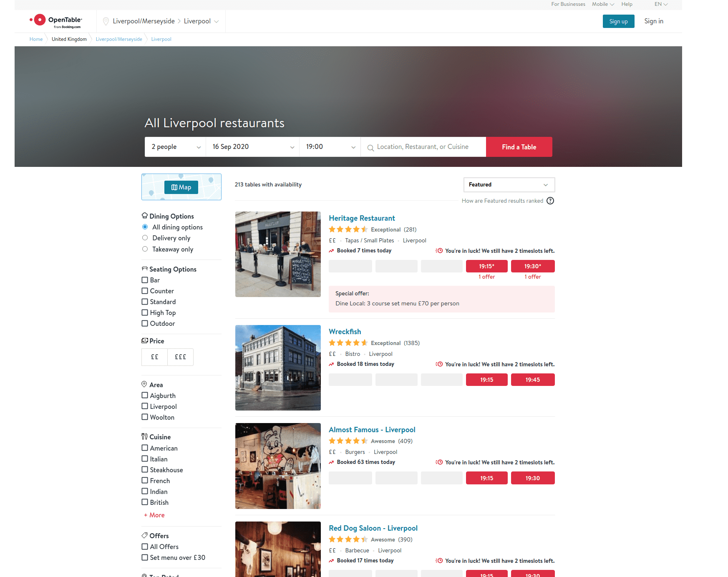Open the Wreckfish building thumbnail

point(278,368)
